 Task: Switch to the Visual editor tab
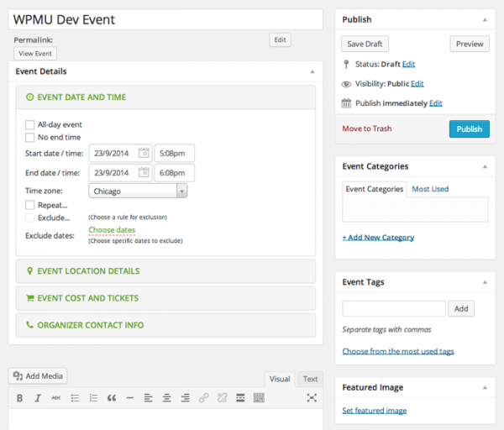coord(280,380)
